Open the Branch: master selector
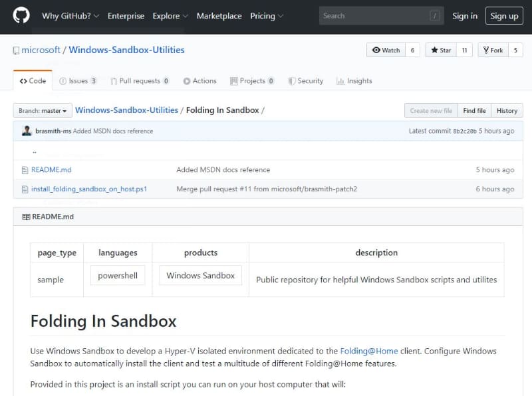The height and width of the screenshot is (396, 532). [42, 111]
